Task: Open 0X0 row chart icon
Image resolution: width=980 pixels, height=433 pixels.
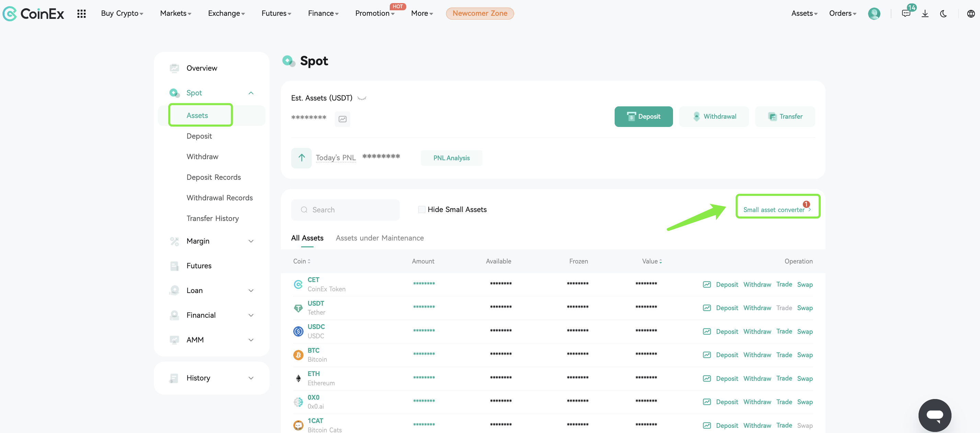Action: [706, 402]
